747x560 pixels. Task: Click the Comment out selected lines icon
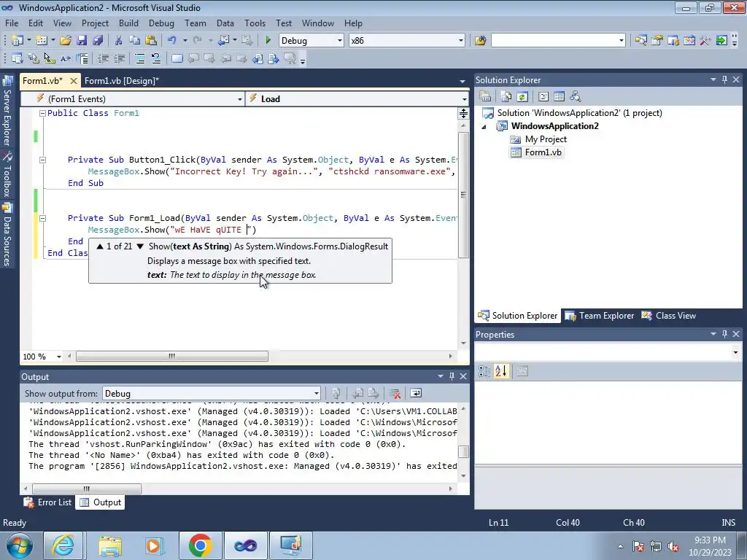coord(139,58)
